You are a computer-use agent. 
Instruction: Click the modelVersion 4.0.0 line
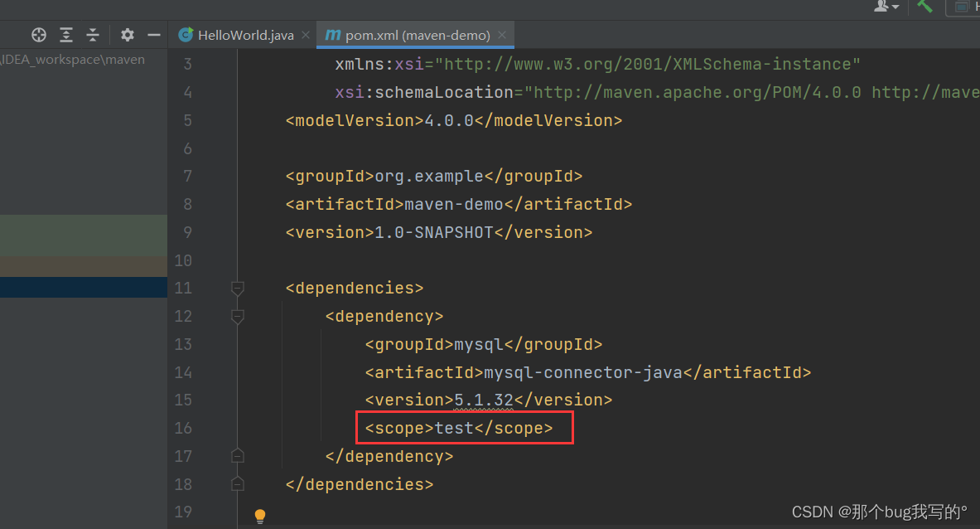coord(454,121)
